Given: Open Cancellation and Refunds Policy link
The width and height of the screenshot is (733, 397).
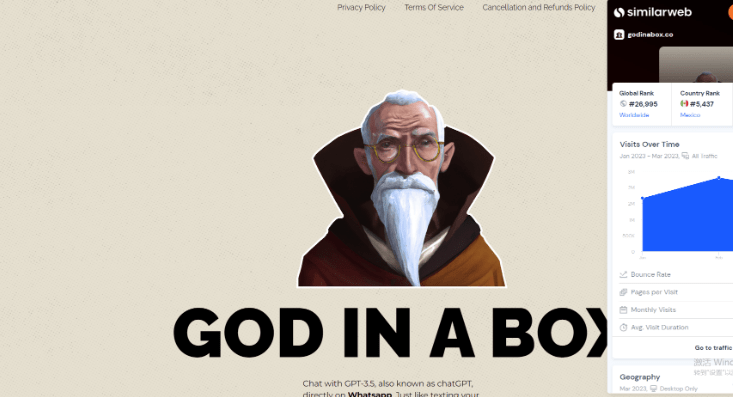Looking at the screenshot, I should point(539,7).
